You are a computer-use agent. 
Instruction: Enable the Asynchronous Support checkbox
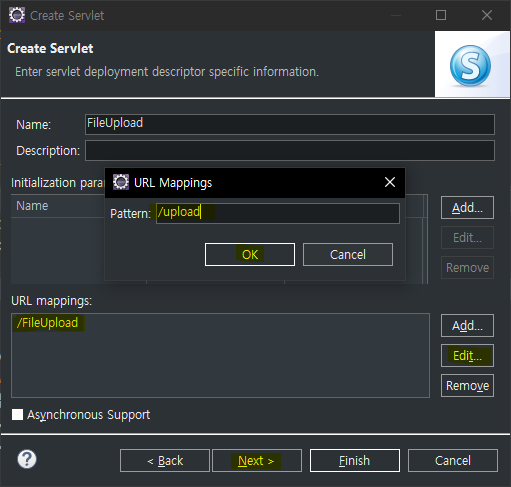click(x=17, y=415)
